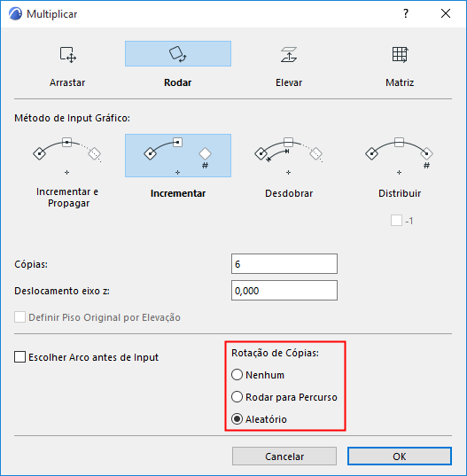This screenshot has width=467, height=476.
Task: Choose the Elevar elevate icon
Action: pos(289,54)
